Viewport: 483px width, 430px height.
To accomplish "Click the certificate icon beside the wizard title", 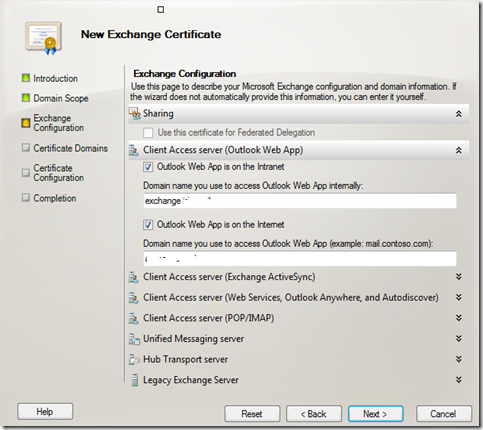I will pos(43,38).
